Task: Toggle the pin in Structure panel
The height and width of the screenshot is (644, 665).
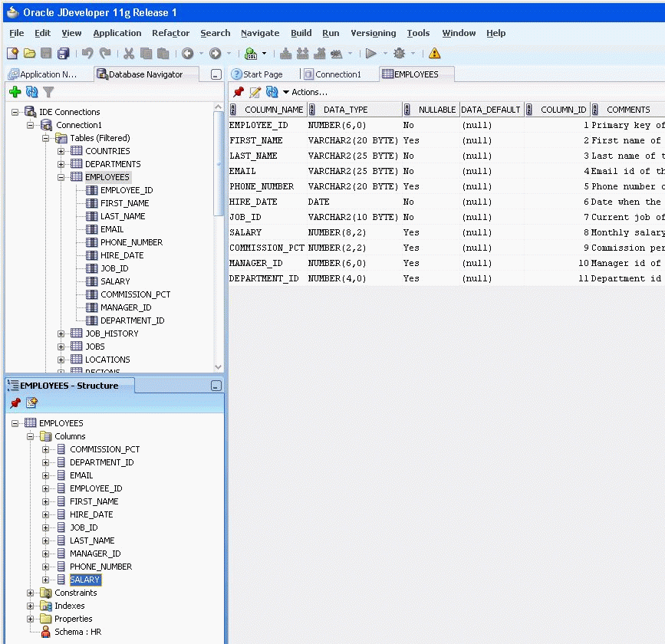Action: pyautogui.click(x=15, y=403)
